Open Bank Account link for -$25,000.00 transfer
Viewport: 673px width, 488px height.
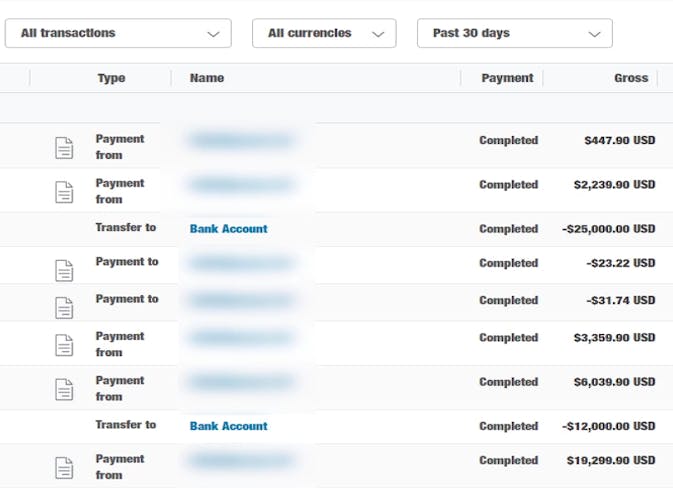[229, 229]
